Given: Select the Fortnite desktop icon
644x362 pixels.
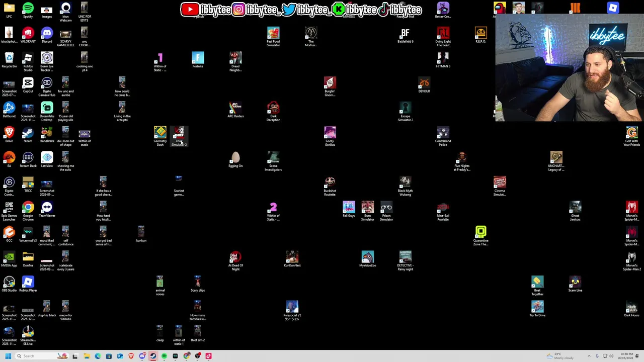Looking at the screenshot, I should pos(198,60).
